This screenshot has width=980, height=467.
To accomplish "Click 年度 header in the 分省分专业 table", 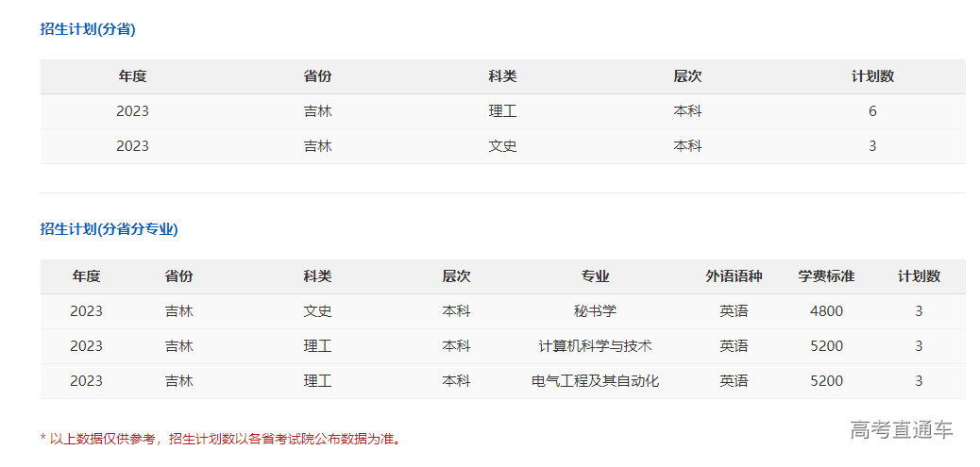I will point(86,276).
